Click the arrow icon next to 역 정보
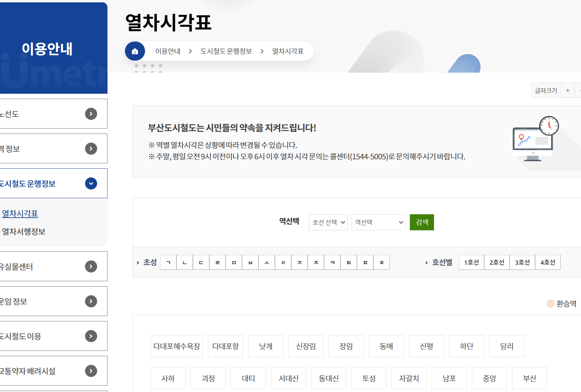 tap(91, 148)
